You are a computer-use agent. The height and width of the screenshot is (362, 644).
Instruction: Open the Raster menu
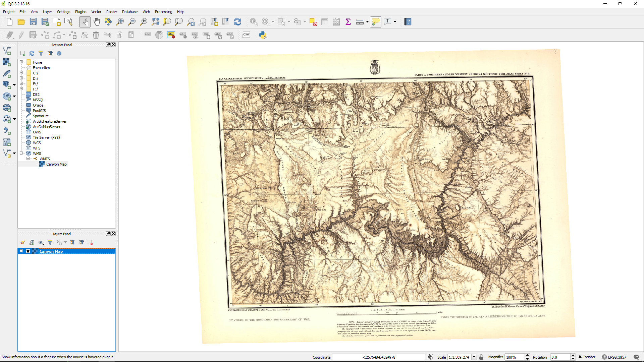pyautogui.click(x=111, y=12)
